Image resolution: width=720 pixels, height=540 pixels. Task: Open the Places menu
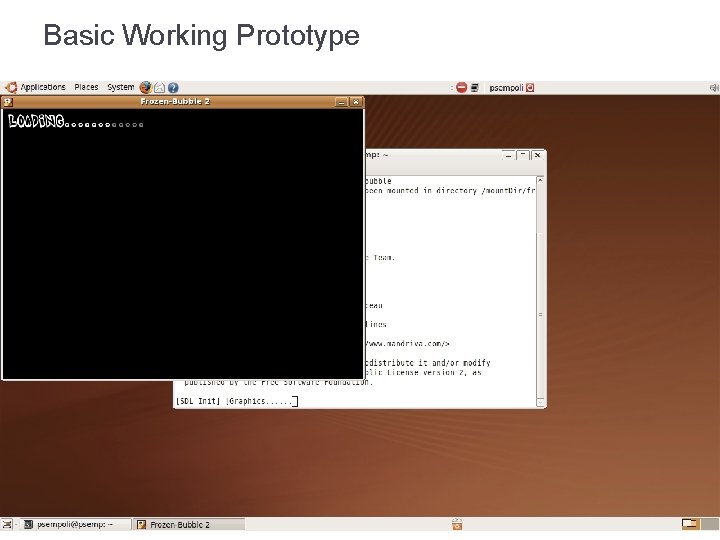86,87
